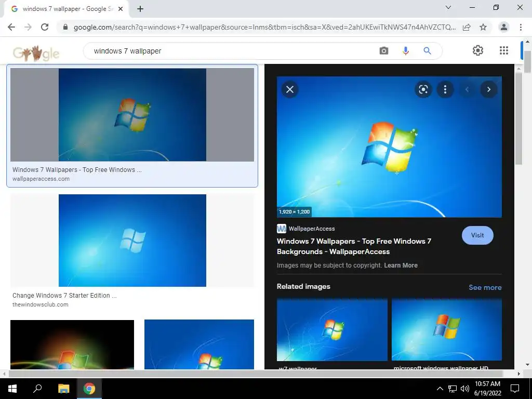Open a new browser tab
Viewport: 532px width, 399px height.
(x=140, y=9)
